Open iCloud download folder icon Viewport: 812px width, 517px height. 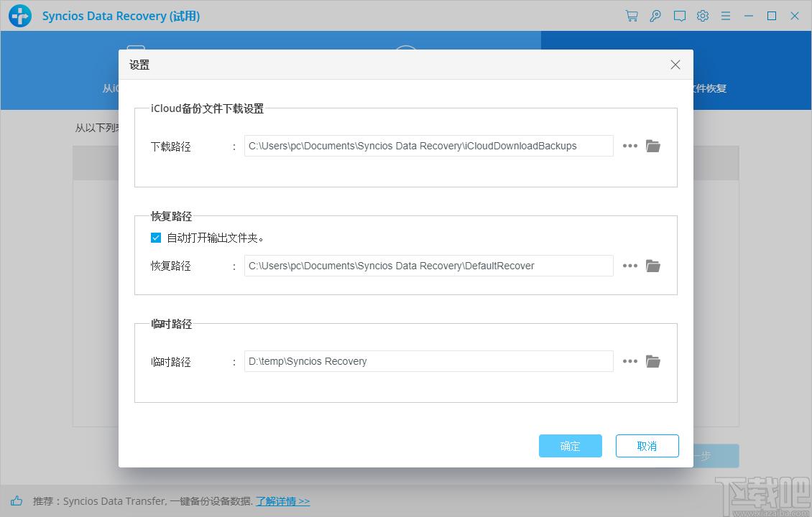coord(653,146)
